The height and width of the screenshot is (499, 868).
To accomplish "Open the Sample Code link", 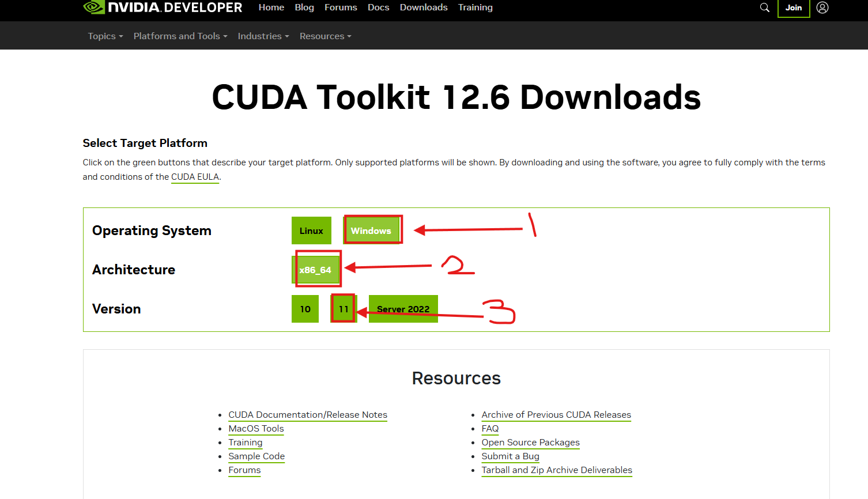I will coord(256,456).
